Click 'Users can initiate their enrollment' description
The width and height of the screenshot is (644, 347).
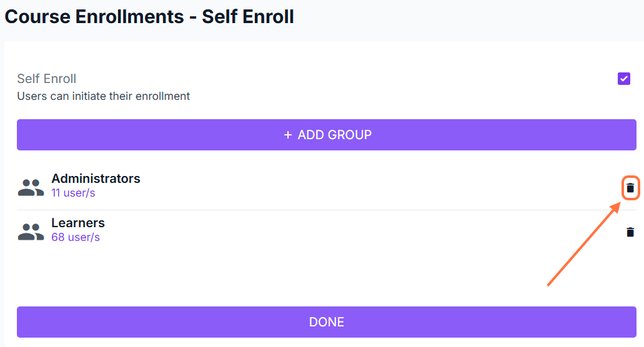click(104, 96)
